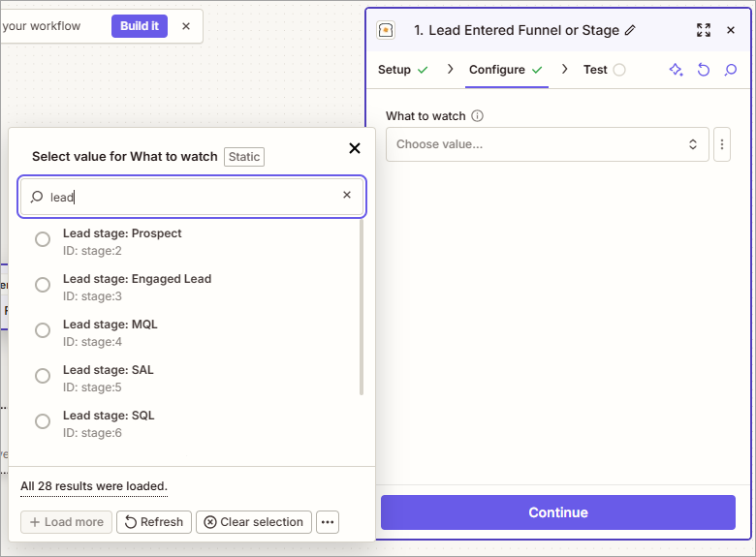Click '1. Lead Entered Funnel or Stage' title
756x557 pixels.
pos(517,30)
